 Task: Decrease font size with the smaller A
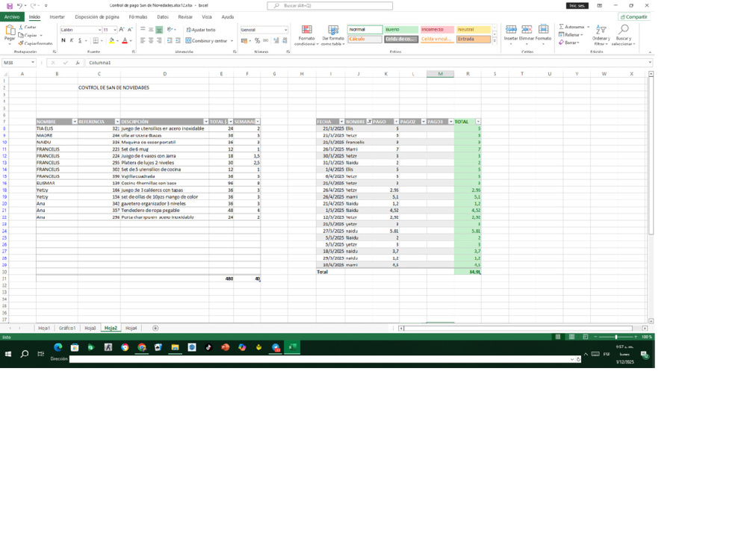(x=129, y=30)
